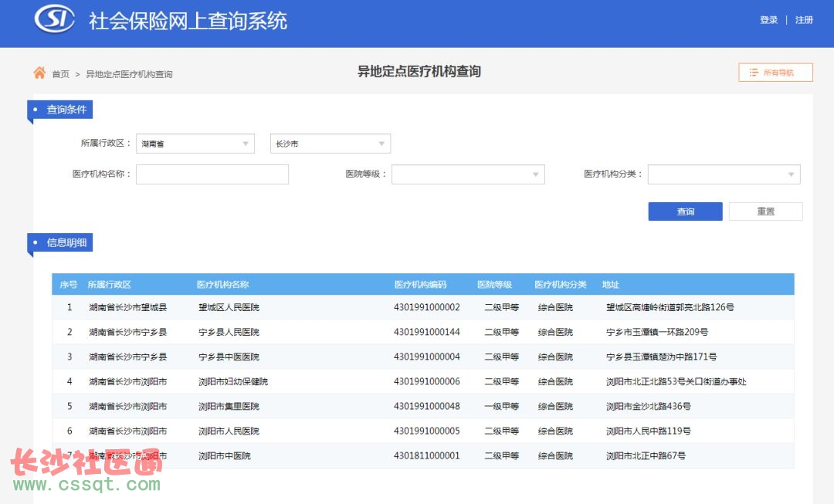The image size is (834, 504).
Task: Click the 查询 search button
Action: [685, 211]
